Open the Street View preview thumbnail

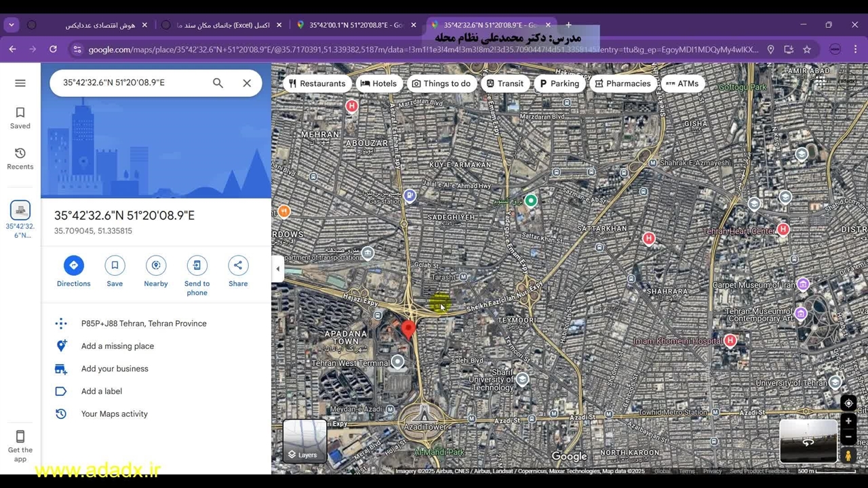click(808, 441)
